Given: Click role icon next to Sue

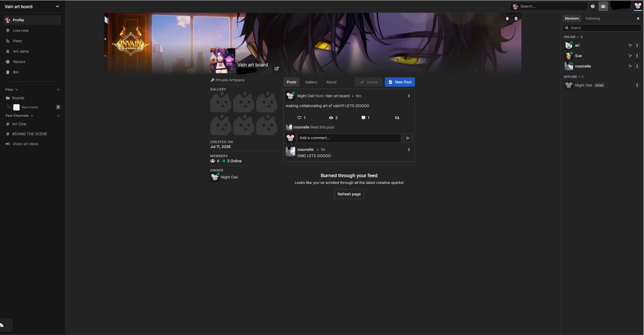Looking at the screenshot, I should pos(630,56).
